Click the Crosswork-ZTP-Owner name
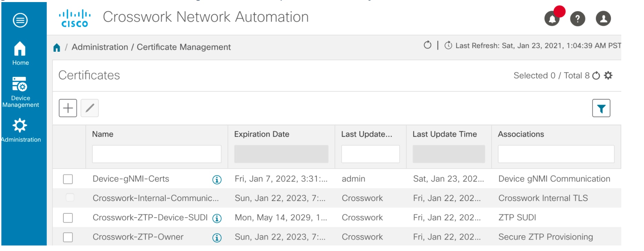The height and width of the screenshot is (251, 644). tap(138, 237)
